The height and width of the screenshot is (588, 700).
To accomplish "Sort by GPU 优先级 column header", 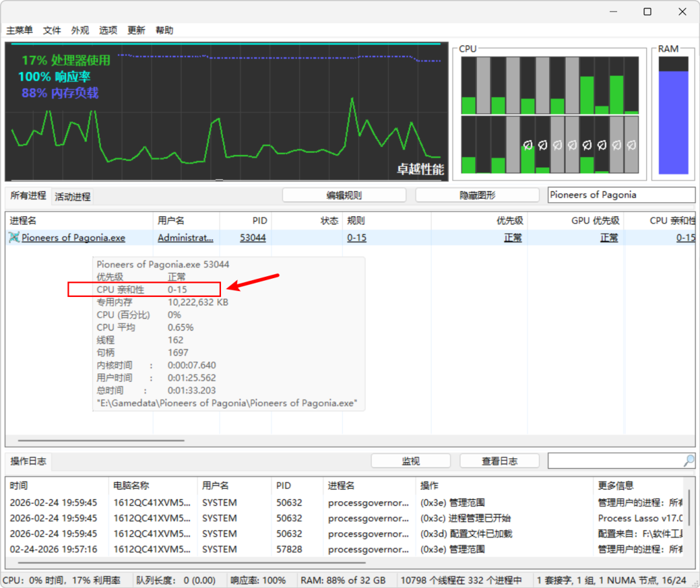I will click(x=576, y=220).
